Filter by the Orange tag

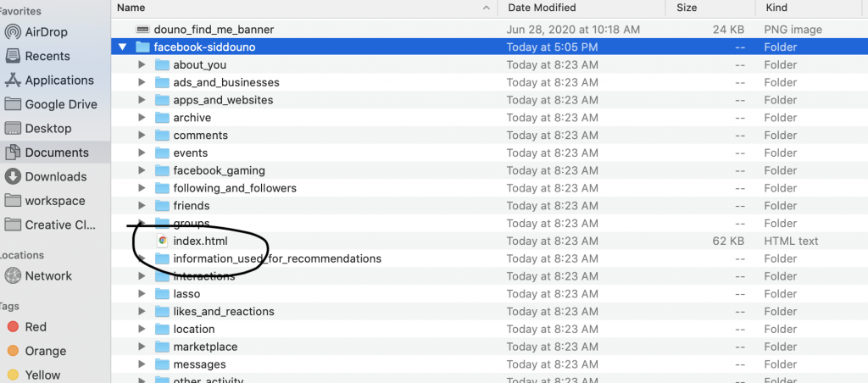point(36,351)
